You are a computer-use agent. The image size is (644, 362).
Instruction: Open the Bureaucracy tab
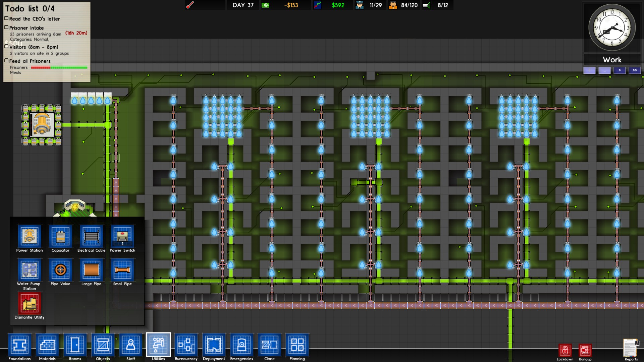pyautogui.click(x=186, y=345)
